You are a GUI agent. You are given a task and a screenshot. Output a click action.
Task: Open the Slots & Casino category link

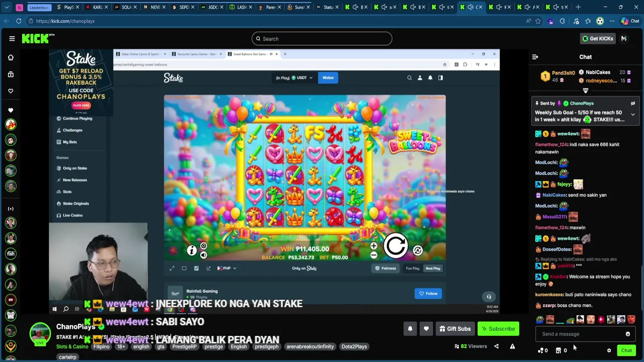point(72,346)
